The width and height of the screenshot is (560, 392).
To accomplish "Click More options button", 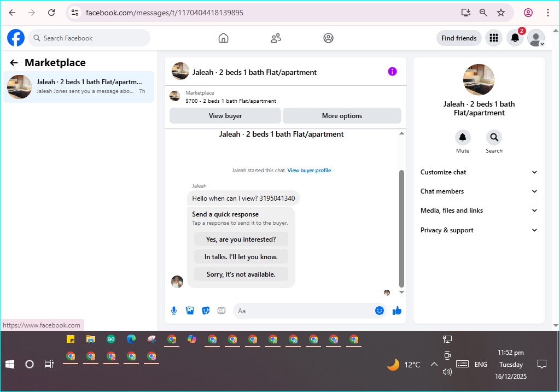I will pyautogui.click(x=342, y=116).
